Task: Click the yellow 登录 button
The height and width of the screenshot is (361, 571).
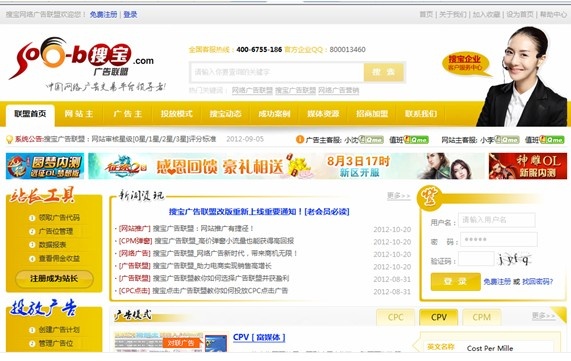Action: tap(456, 282)
